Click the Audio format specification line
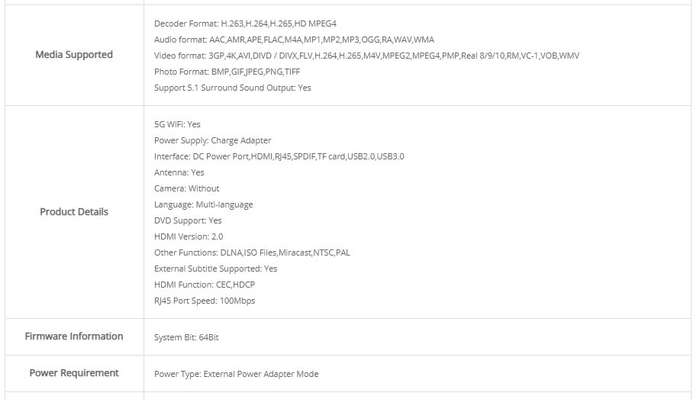700x405 pixels. coord(294,40)
